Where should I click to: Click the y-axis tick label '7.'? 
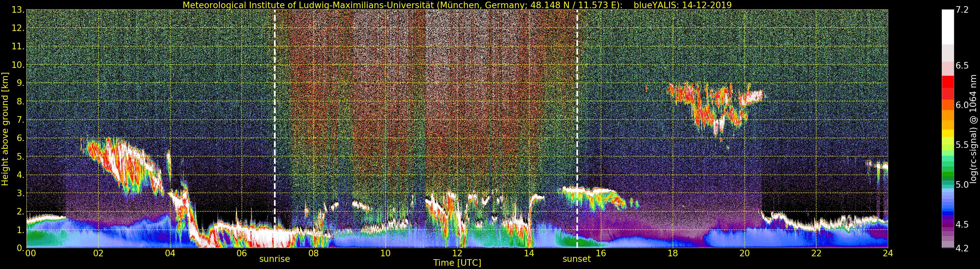20,120
